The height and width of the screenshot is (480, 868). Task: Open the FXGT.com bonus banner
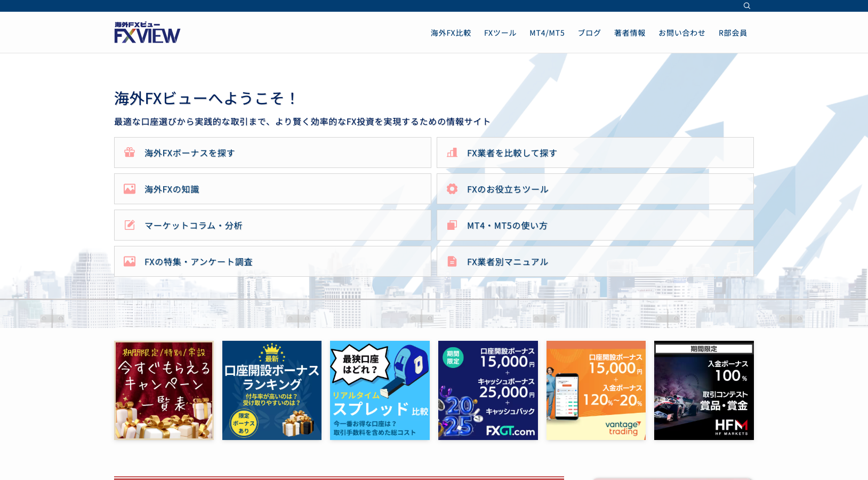[488, 390]
